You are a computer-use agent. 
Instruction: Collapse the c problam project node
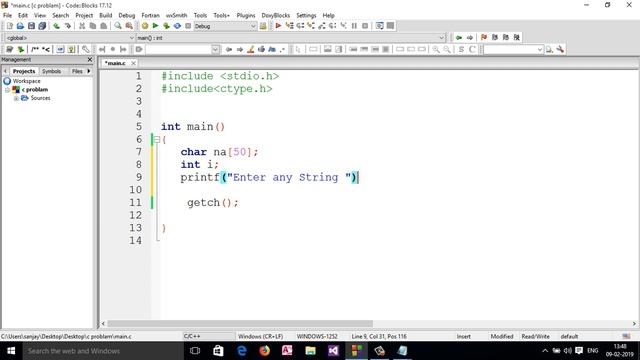click(7, 90)
